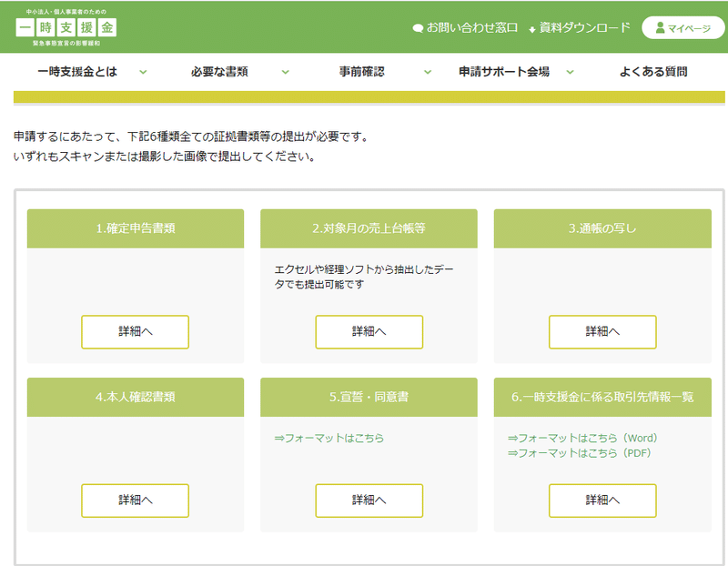Go to マイページ
This screenshot has height=566, width=728.
[683, 28]
